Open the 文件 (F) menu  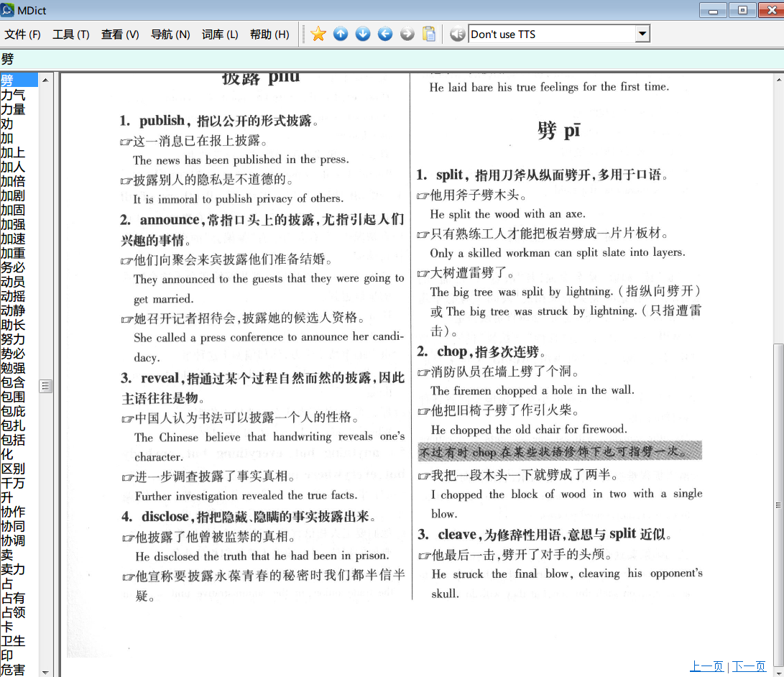pos(22,34)
